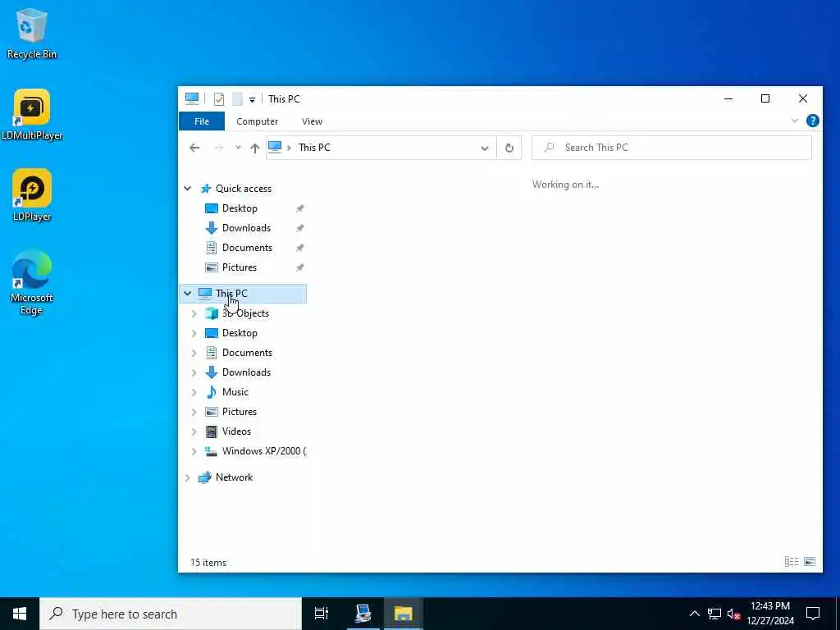Switch to details view layout icon

(792, 561)
